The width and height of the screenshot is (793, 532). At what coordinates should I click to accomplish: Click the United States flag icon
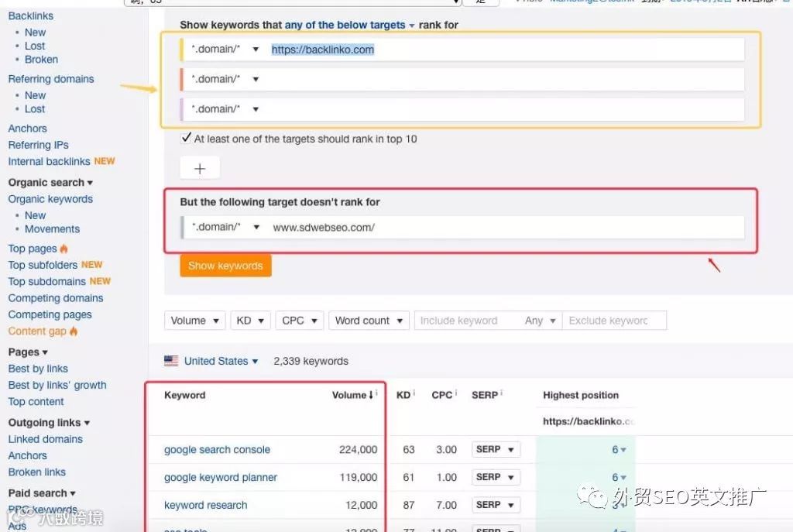coord(171,361)
